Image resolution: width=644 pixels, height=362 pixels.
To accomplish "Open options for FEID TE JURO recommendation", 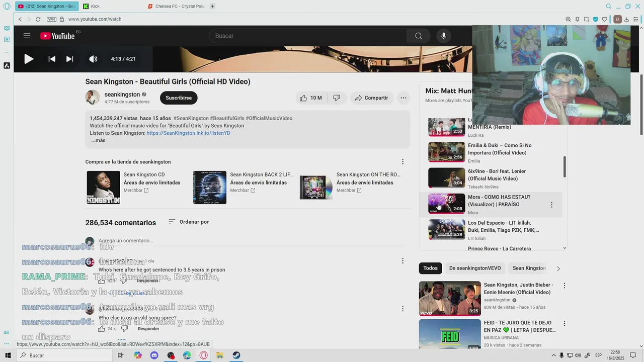I will pyautogui.click(x=565, y=324).
